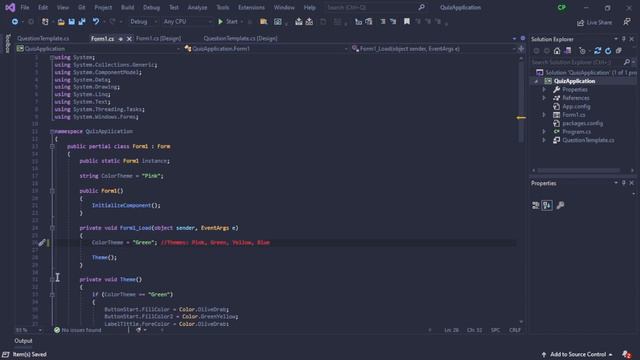The image size is (640, 360).
Task: Click the bookmark icon in the toolbar
Action: click(407, 21)
